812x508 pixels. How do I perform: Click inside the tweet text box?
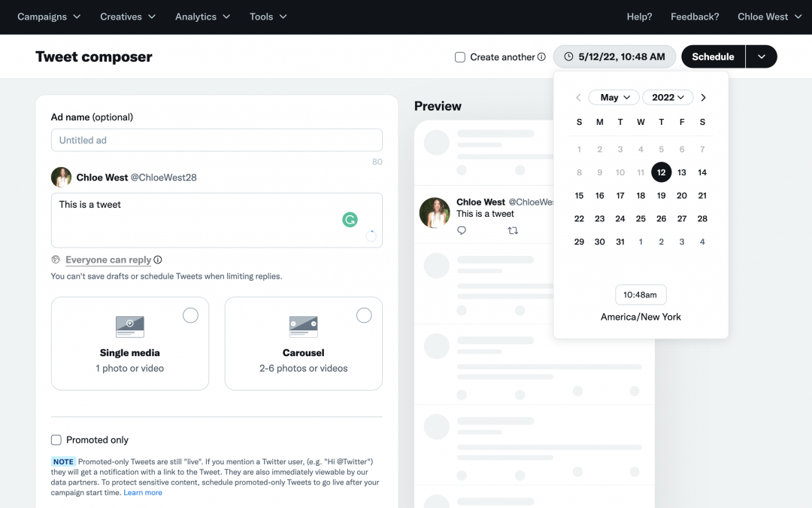217,221
